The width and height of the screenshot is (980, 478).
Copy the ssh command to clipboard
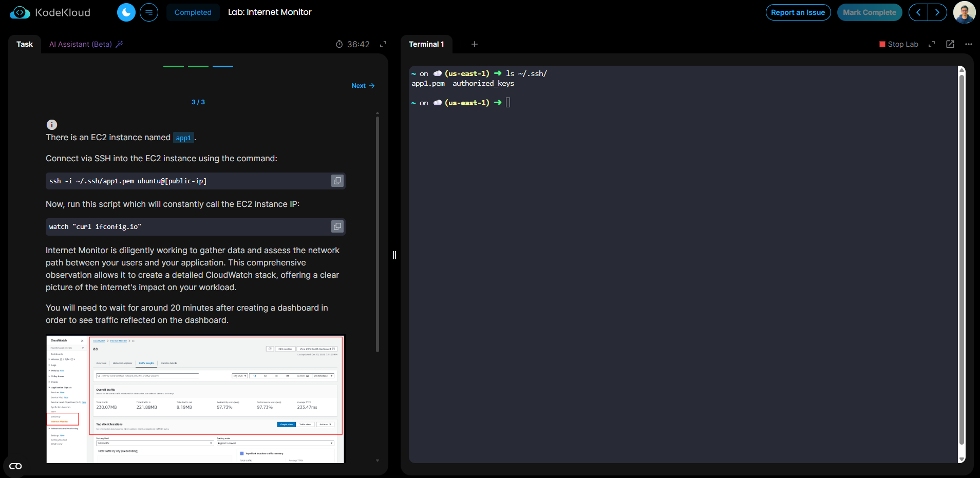pyautogui.click(x=337, y=181)
